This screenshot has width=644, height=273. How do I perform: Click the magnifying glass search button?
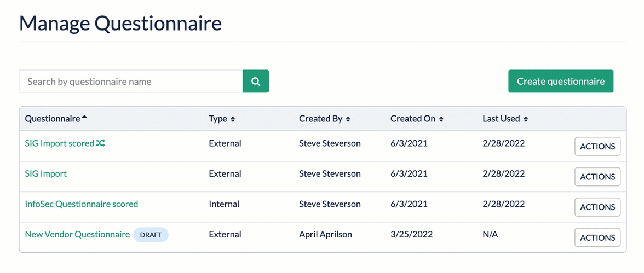[256, 82]
